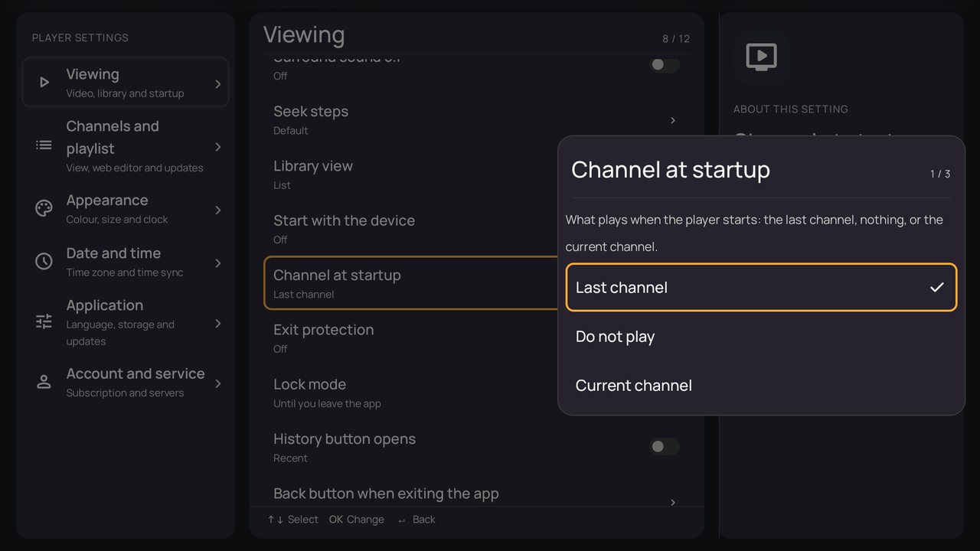Choose the Current channel option
Screen dimensions: 980x551
coord(761,386)
